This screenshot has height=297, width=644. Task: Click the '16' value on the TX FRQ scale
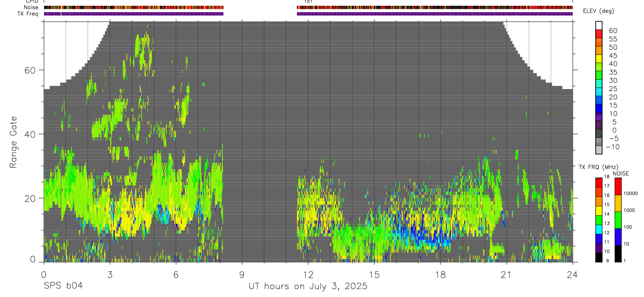pos(607,195)
